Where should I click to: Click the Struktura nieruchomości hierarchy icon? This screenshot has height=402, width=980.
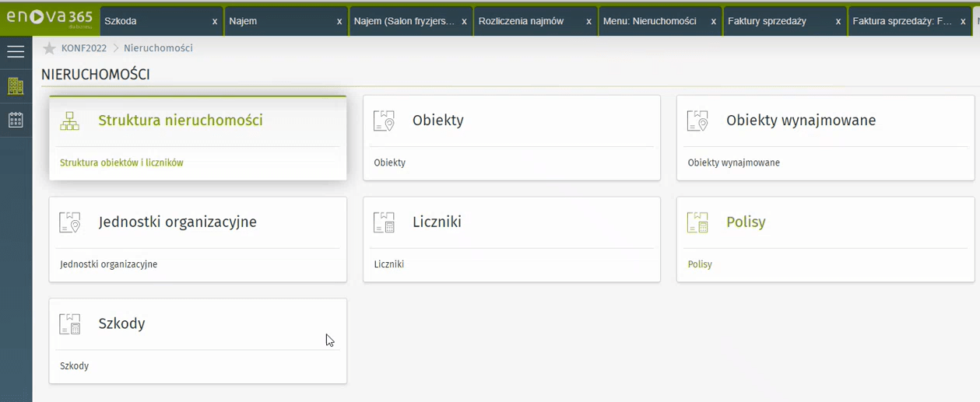click(x=70, y=121)
